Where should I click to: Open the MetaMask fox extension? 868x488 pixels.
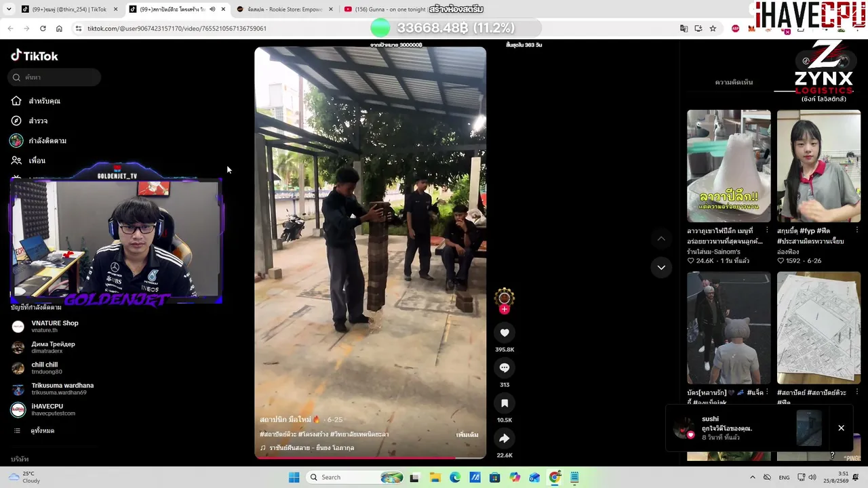click(x=752, y=28)
